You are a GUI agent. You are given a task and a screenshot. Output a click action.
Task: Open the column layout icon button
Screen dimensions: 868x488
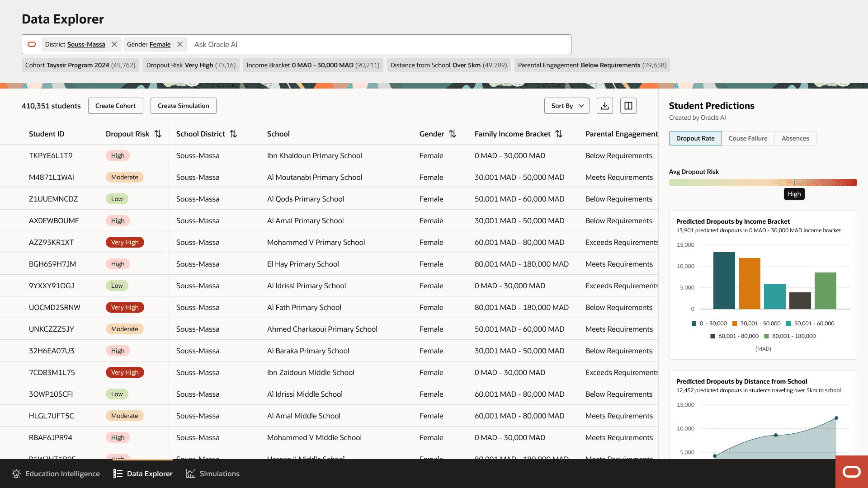pos(628,106)
